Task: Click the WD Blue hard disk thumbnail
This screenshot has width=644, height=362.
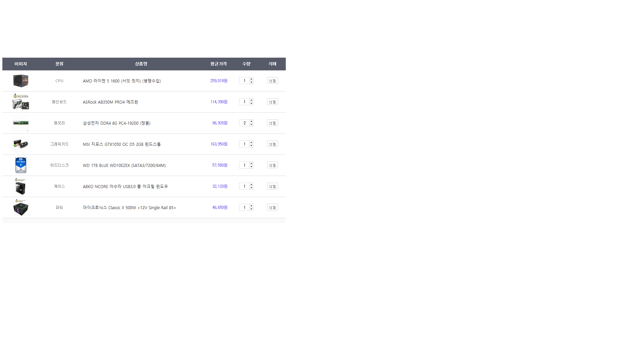Action: coord(21,165)
